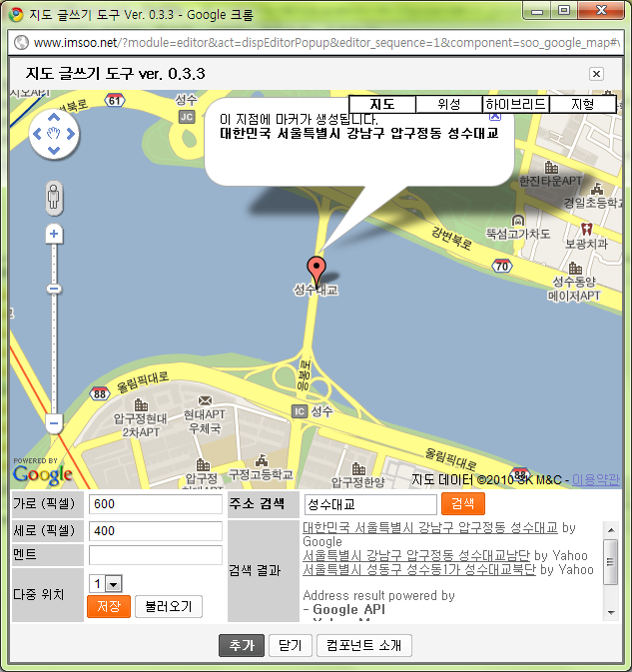632x672 pixels.
Task: Open the Yahoo result 성수대교북단
Action: [419, 569]
